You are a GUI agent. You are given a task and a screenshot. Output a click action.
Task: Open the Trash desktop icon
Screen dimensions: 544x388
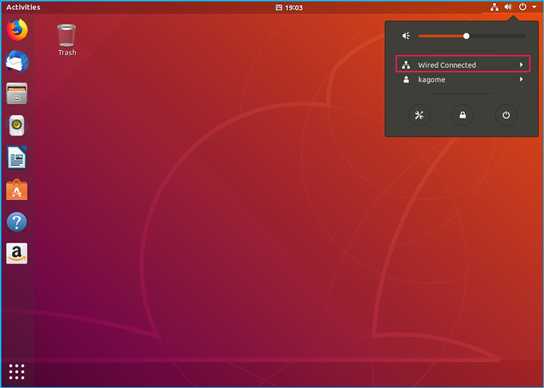click(x=67, y=35)
